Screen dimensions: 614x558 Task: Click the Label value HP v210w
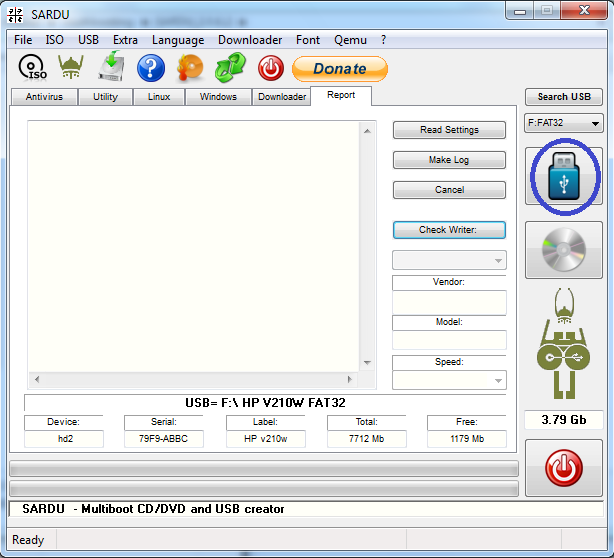pyautogui.click(x=265, y=439)
